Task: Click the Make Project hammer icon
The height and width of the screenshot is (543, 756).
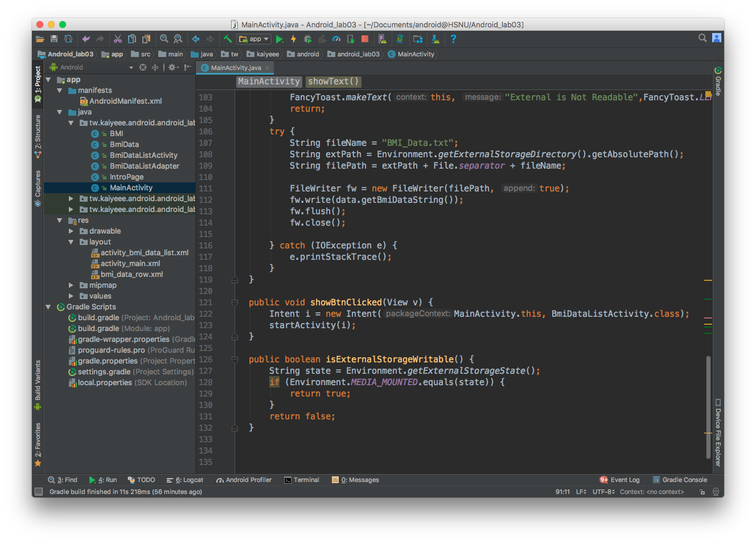Action: click(228, 39)
